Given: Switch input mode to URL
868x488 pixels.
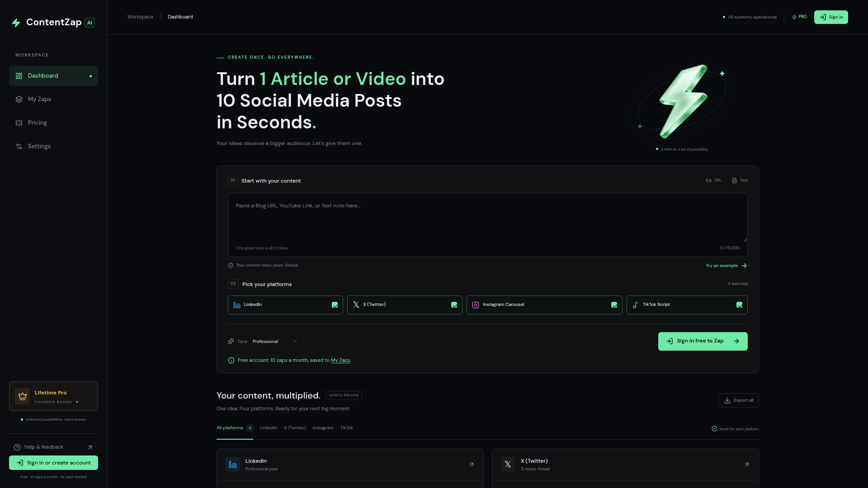Looking at the screenshot, I should click(x=714, y=180).
